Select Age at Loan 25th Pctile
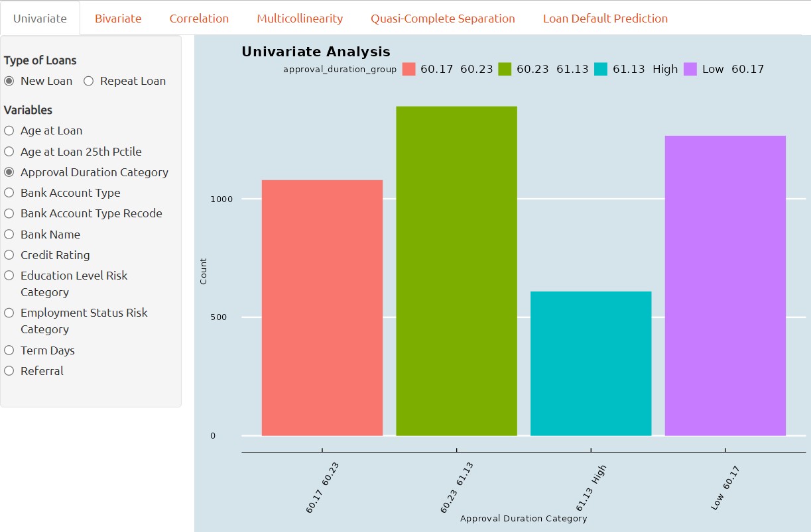The width and height of the screenshot is (811, 532). (9, 152)
